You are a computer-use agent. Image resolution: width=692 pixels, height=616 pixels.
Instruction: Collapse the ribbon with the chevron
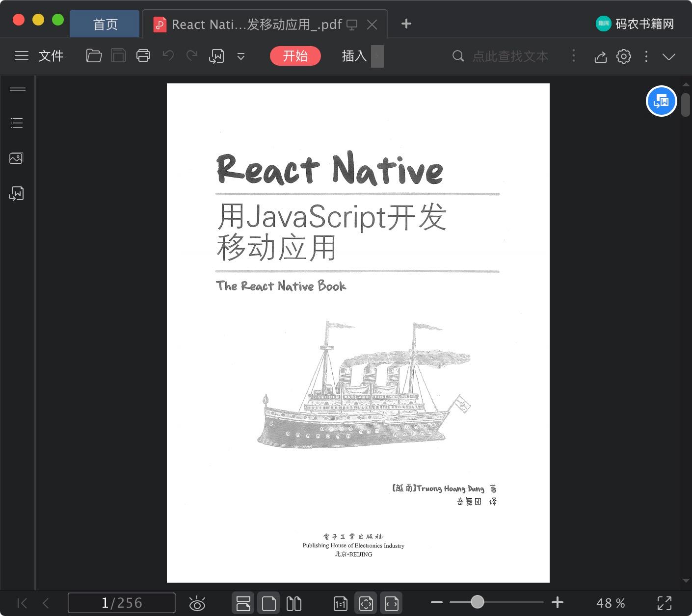[669, 56]
